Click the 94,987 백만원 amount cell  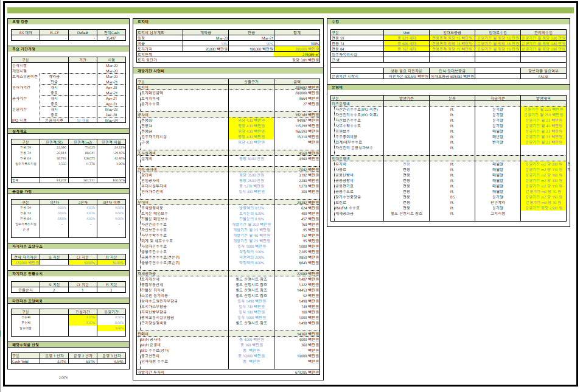coord(297,121)
